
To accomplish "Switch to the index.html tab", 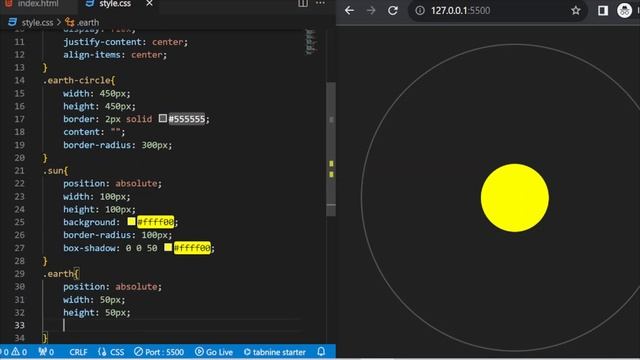I will point(38,4).
